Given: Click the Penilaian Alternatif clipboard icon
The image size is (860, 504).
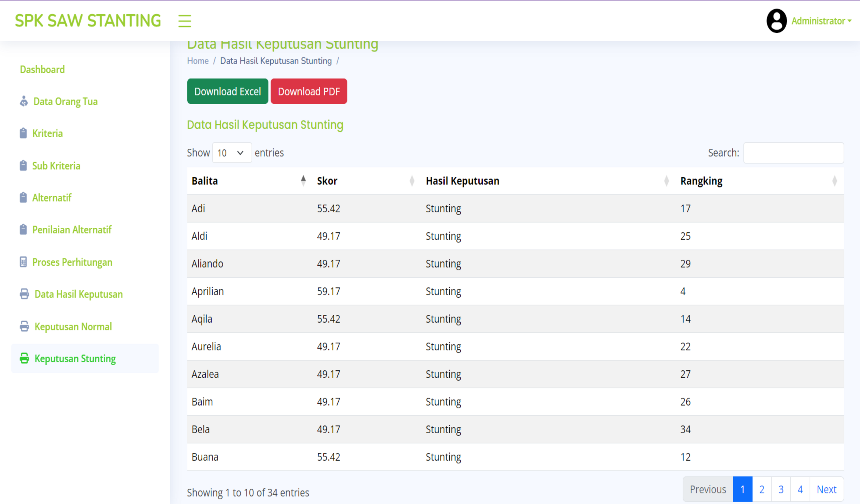Looking at the screenshot, I should [23, 230].
